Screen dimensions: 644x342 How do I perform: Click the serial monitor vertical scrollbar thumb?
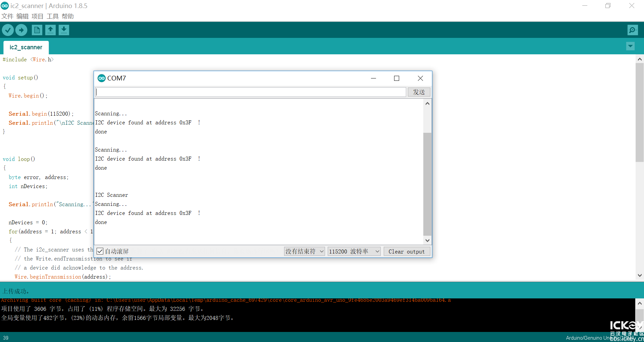[427, 184]
